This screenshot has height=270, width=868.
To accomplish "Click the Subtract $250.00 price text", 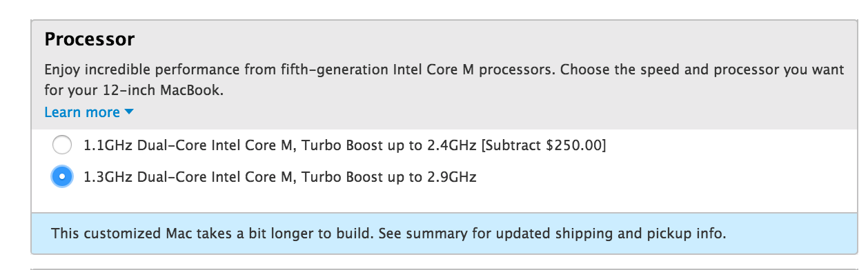I will pyautogui.click(x=544, y=145).
